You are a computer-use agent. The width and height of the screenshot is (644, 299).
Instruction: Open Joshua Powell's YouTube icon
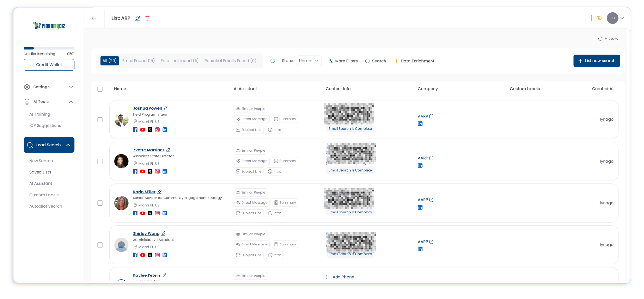click(143, 130)
